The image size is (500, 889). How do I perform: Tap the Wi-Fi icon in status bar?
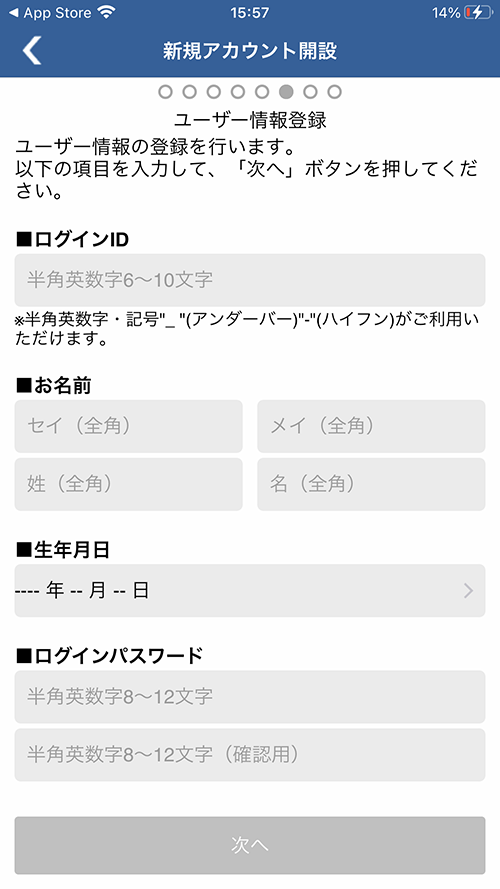106,12
